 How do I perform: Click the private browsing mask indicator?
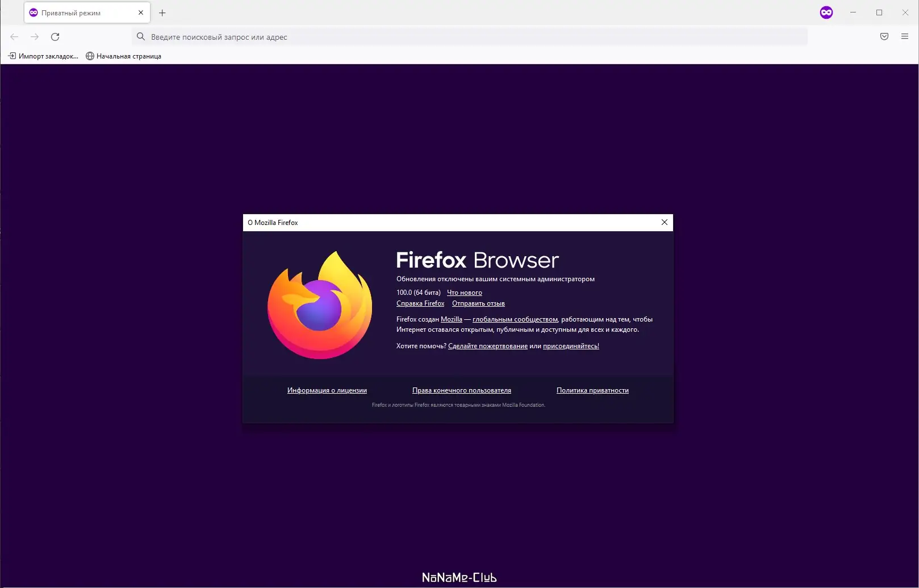(826, 12)
